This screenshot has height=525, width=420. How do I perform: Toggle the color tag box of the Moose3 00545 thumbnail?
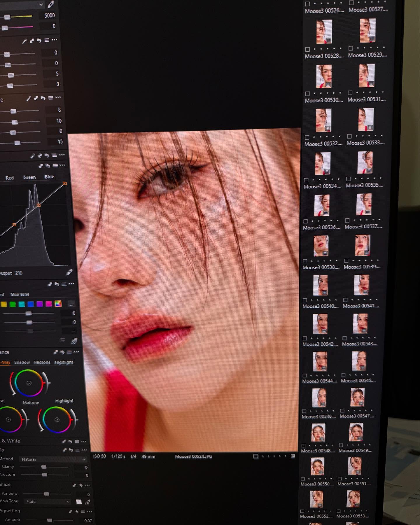click(x=344, y=375)
